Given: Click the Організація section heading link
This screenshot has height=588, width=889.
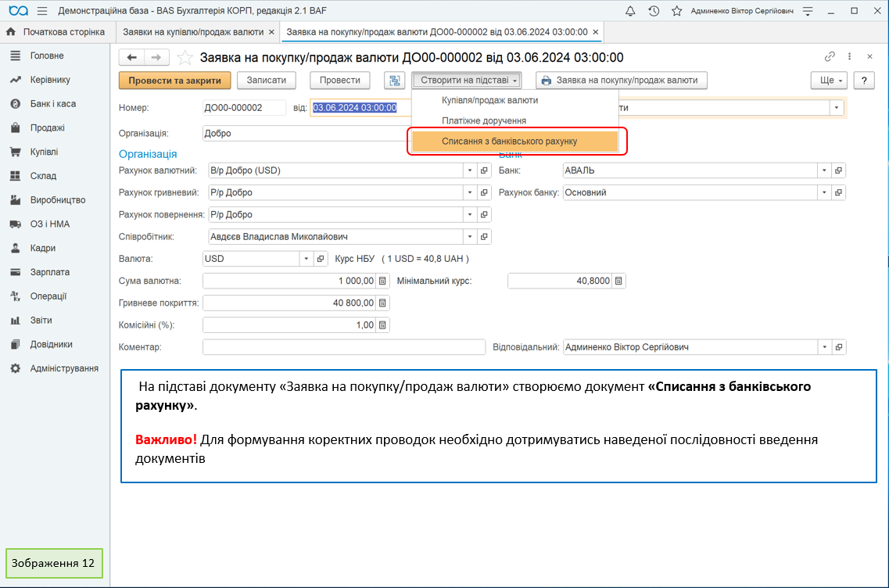Looking at the screenshot, I should tap(148, 154).
